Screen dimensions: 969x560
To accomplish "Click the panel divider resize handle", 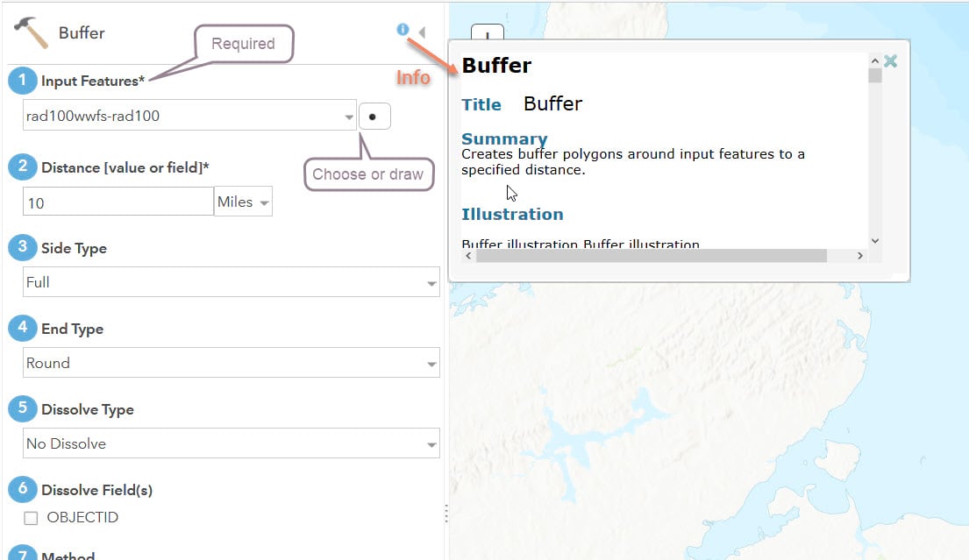I will click(x=445, y=514).
